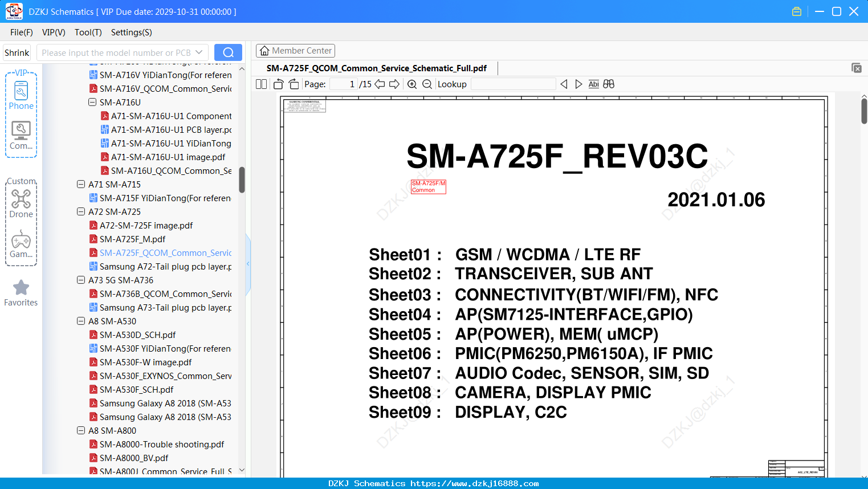Click the DZKJ app logo
The height and width of the screenshot is (489, 868).
(14, 11)
